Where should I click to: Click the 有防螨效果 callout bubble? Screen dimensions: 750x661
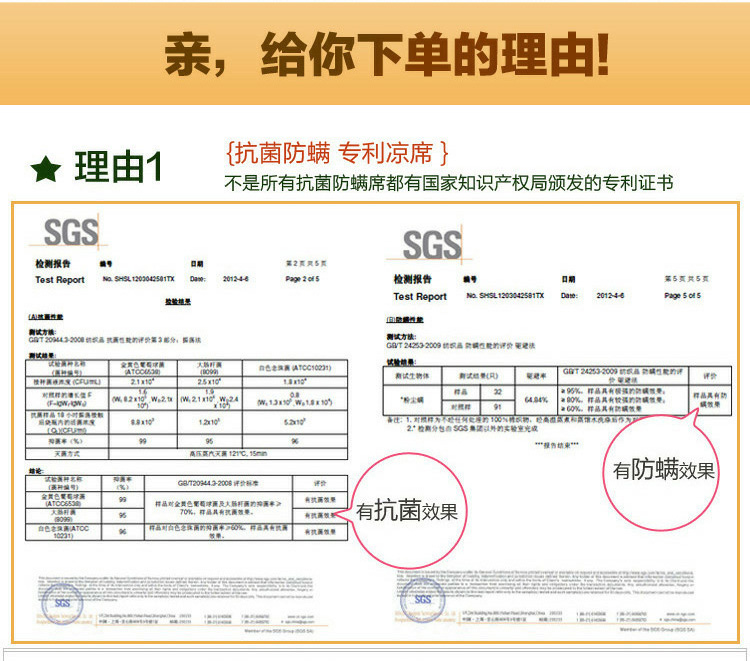click(663, 471)
